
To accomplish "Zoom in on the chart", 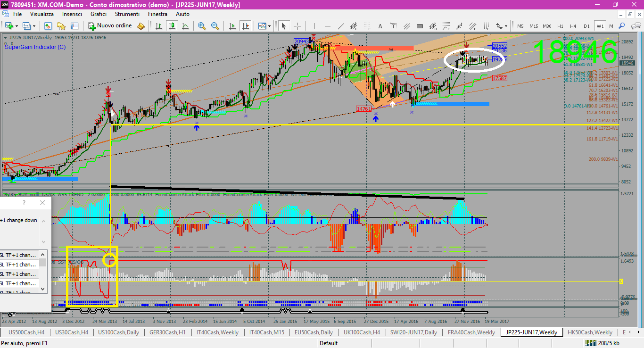I will [202, 26].
